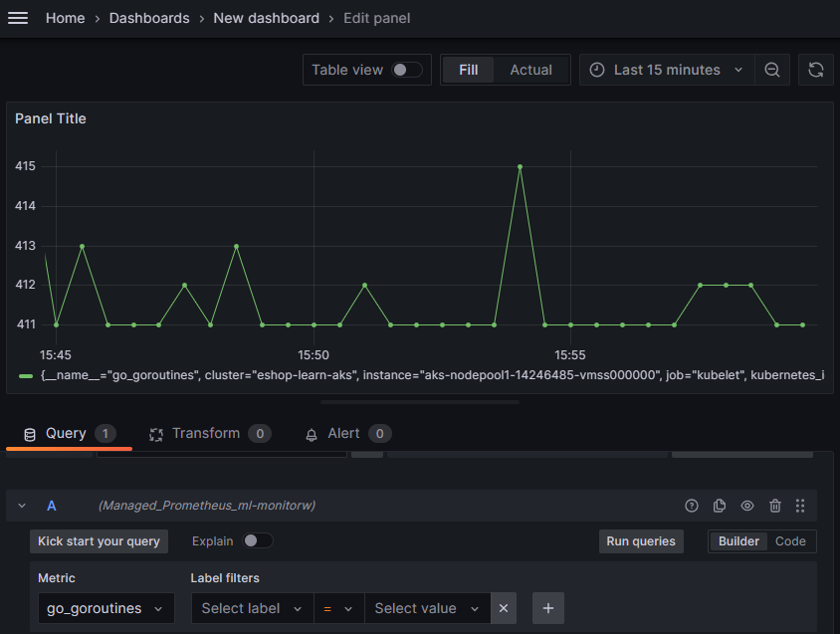840x634 pixels.
Task: Toggle the Explain switch on
Action: tap(257, 540)
